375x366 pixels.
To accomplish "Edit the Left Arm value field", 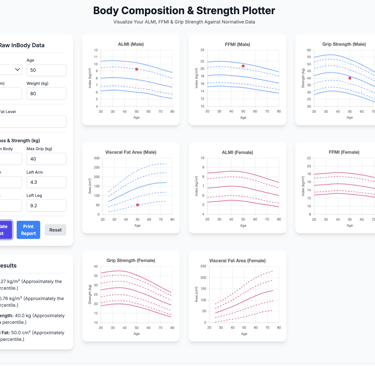I will tap(46, 182).
